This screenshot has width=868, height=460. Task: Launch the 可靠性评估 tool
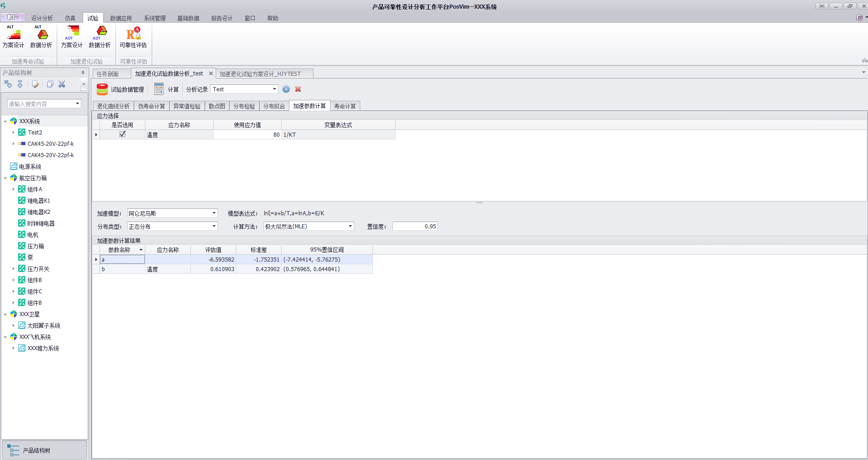coord(133,37)
